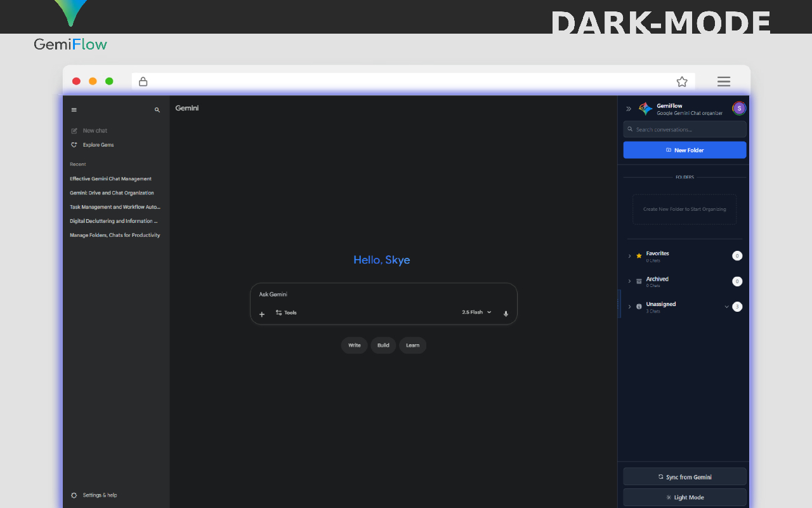812x508 pixels.
Task: Expand the Favorites section chevron
Action: tap(629, 256)
